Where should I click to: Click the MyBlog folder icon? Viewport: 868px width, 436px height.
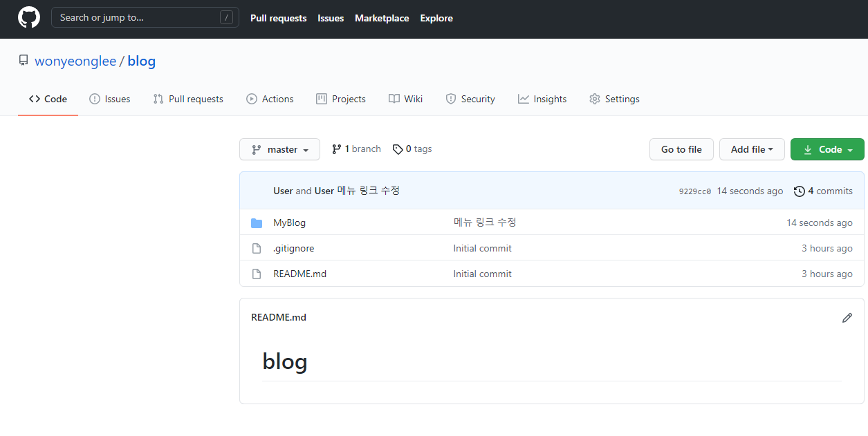[x=257, y=222]
